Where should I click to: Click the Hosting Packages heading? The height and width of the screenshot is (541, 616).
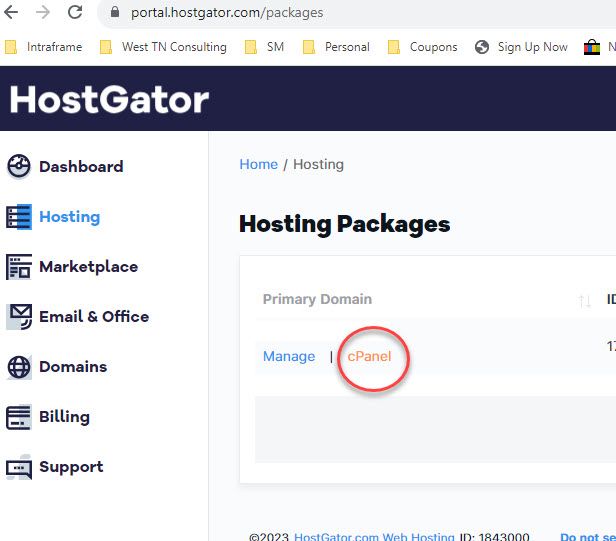click(345, 224)
